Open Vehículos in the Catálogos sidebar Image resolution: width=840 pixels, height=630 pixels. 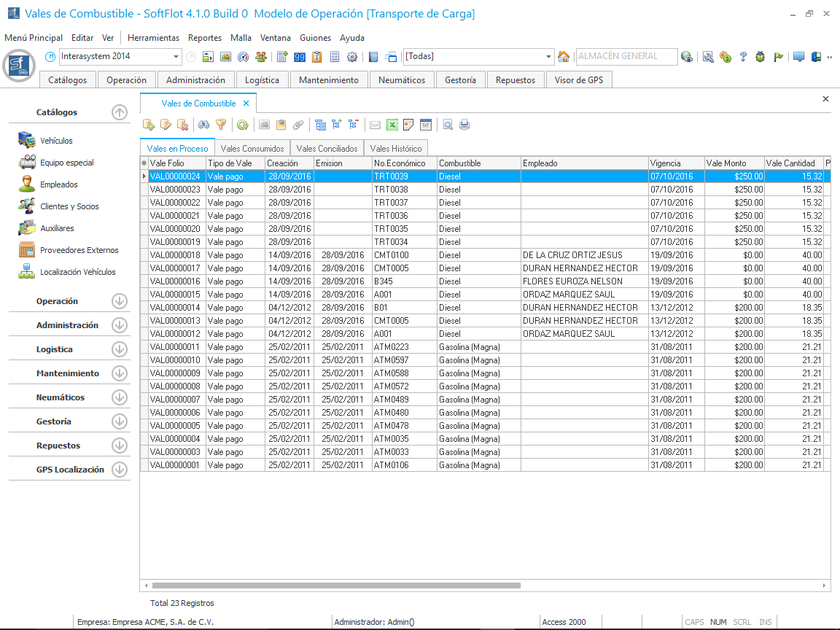[x=56, y=141]
